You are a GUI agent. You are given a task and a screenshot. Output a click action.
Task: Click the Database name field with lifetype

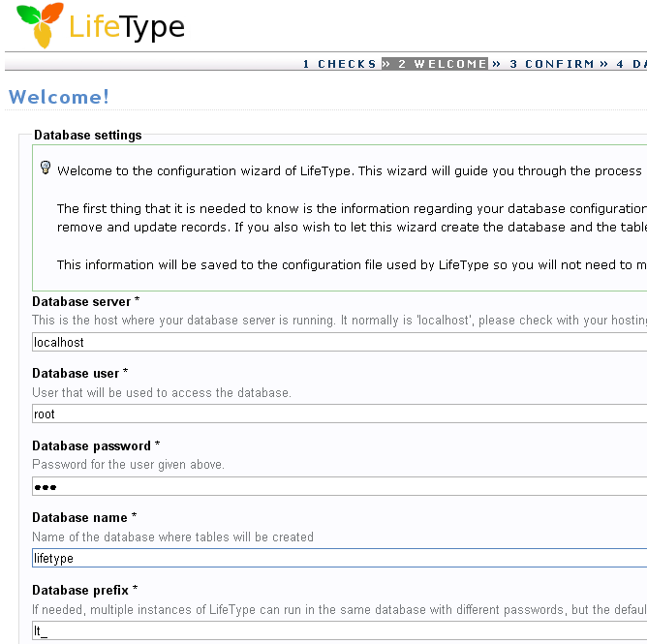[339, 559]
